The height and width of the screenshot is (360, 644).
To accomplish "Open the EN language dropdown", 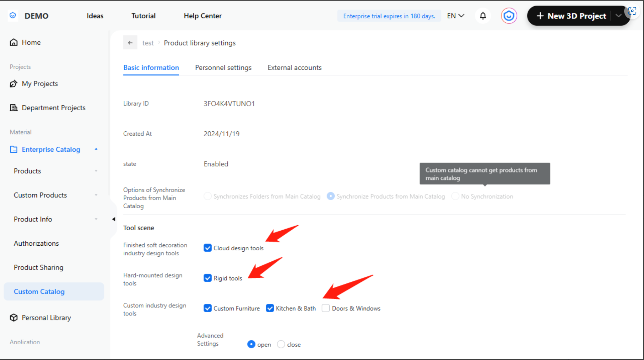I will [x=455, y=16].
